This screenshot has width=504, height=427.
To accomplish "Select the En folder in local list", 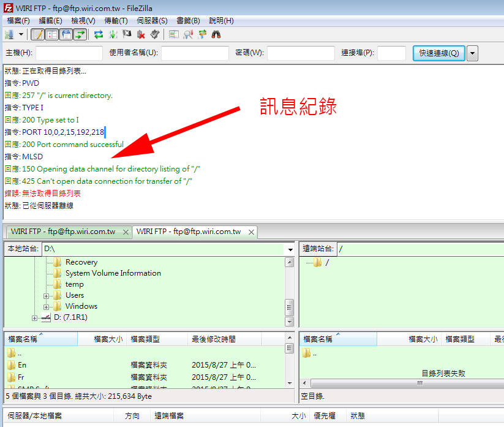I will click(x=22, y=365).
